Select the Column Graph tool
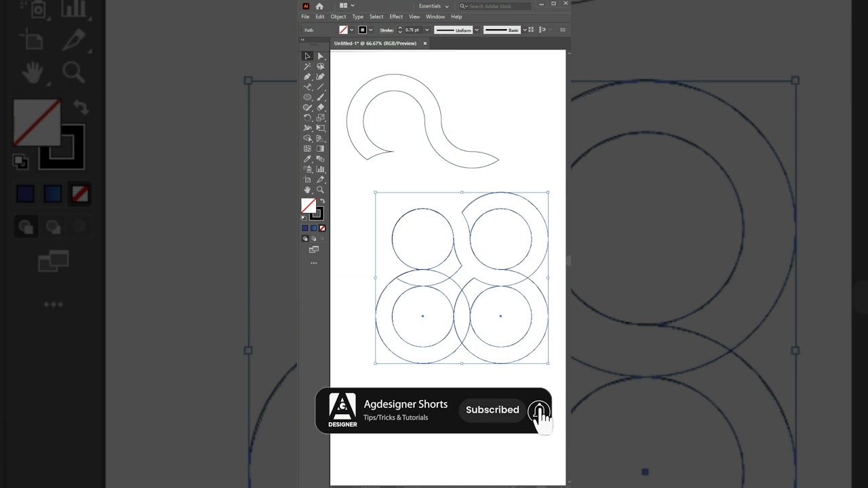868x488 pixels. point(321,169)
